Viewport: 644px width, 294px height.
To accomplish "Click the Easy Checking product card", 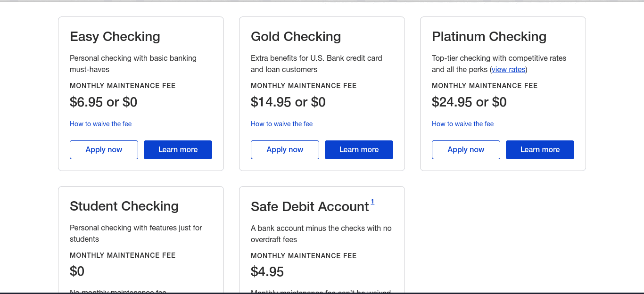I will (x=140, y=93).
